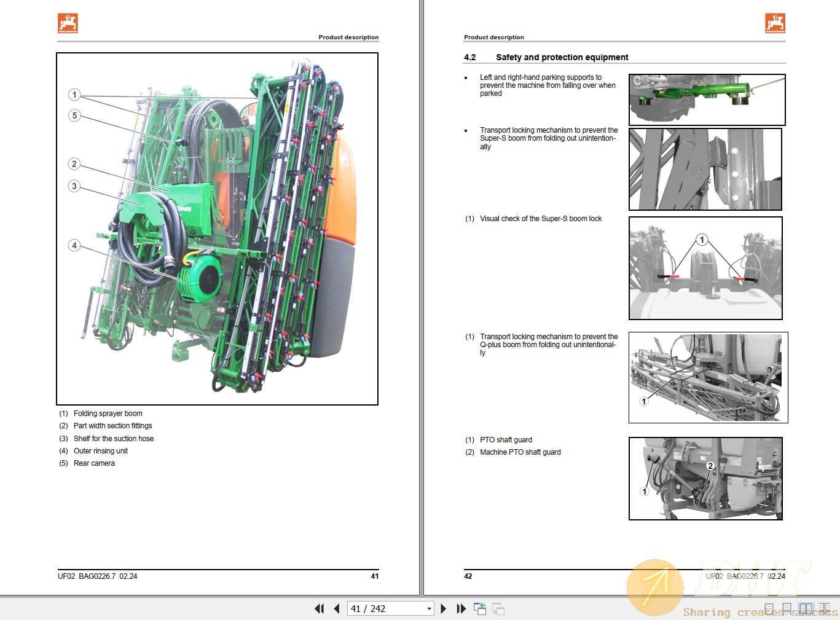Open the page number dropdown arrow
The height and width of the screenshot is (620, 840).
(429, 609)
